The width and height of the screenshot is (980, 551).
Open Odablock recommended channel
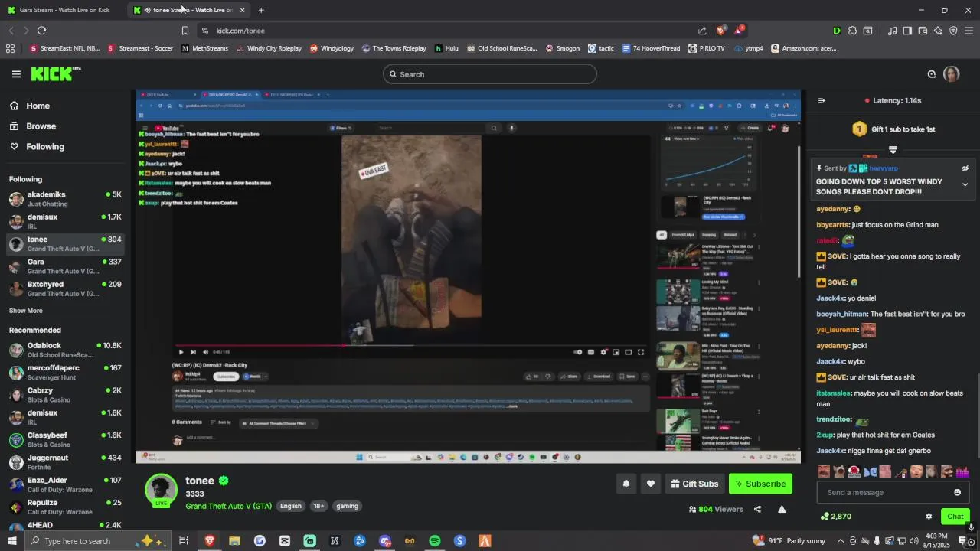pyautogui.click(x=65, y=350)
